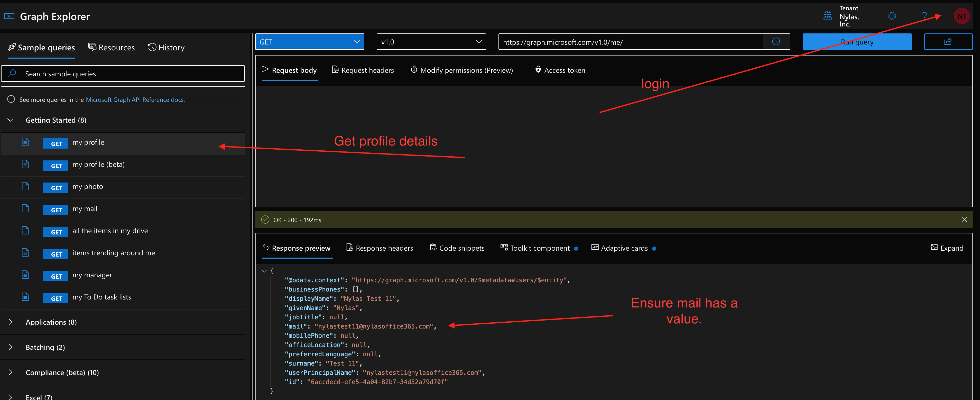Click the request URL input field
This screenshot has height=400, width=980.
click(631, 41)
